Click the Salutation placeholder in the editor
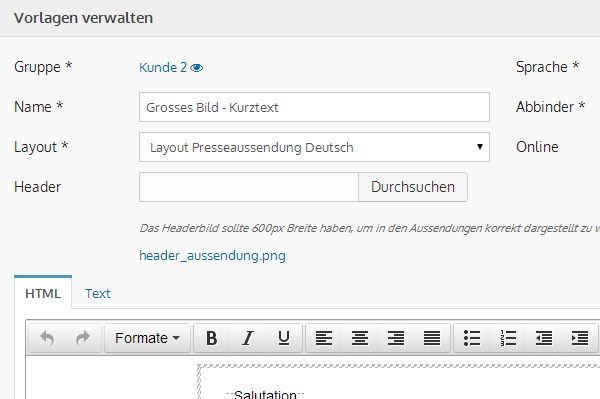 (265, 394)
